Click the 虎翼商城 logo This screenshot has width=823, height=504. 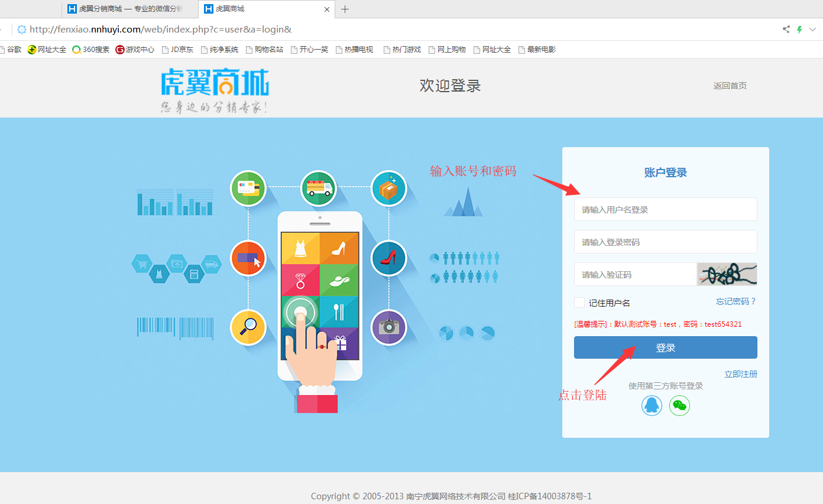pos(215,91)
